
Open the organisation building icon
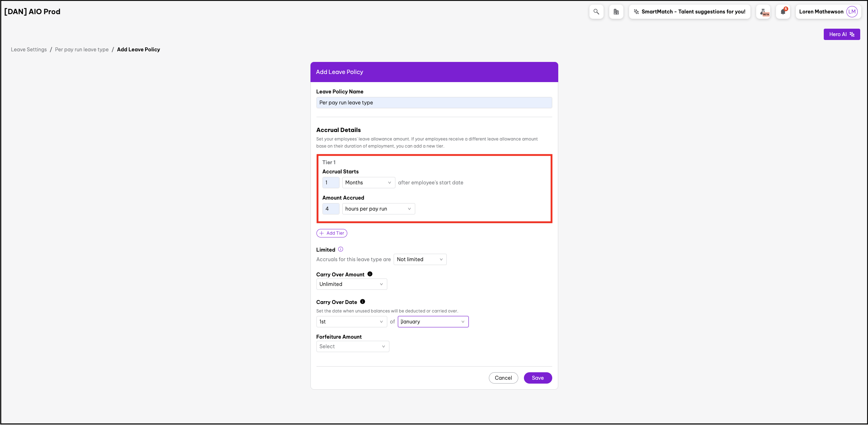tap(616, 12)
